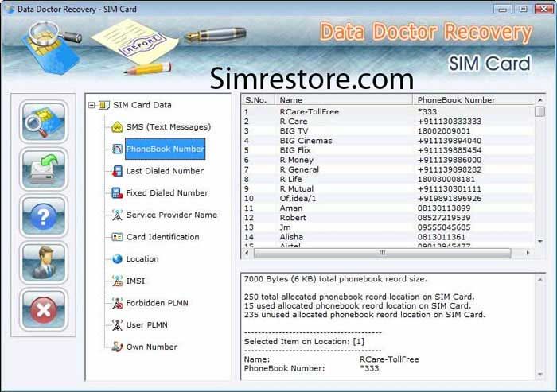Select the Aman contact row

coord(388,208)
